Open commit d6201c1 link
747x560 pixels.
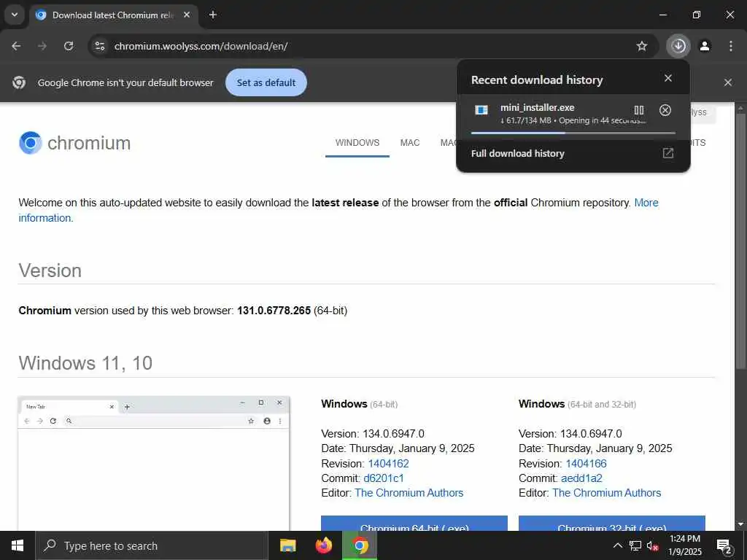tap(384, 478)
